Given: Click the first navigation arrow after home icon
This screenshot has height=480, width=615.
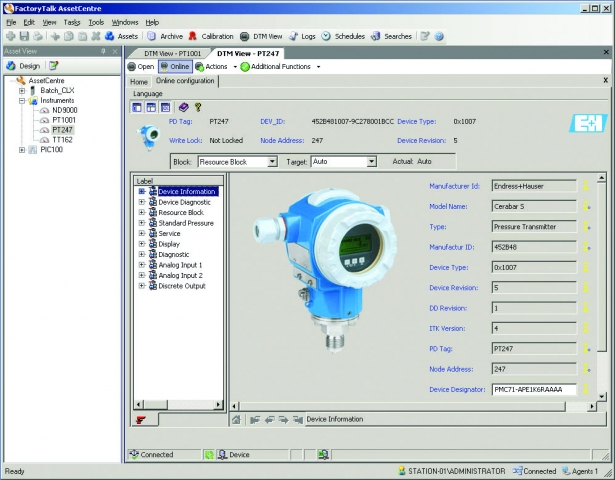Looking at the screenshot, I should [255, 420].
